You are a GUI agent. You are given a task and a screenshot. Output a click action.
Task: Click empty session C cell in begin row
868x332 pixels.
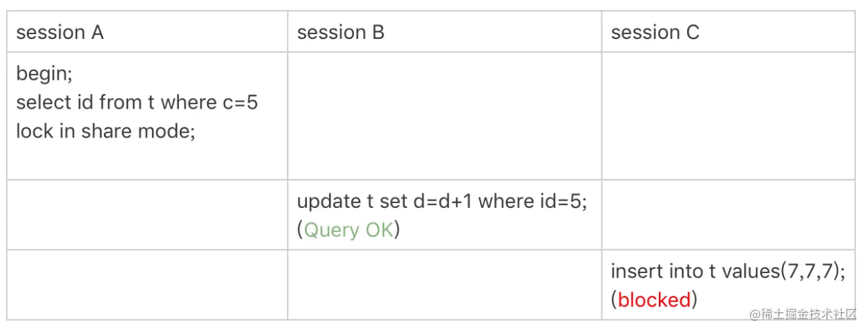click(728, 115)
